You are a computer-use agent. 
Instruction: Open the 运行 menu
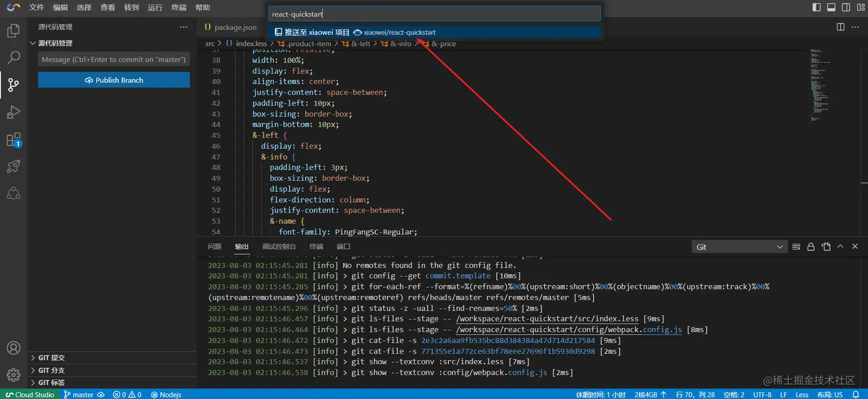tap(155, 7)
